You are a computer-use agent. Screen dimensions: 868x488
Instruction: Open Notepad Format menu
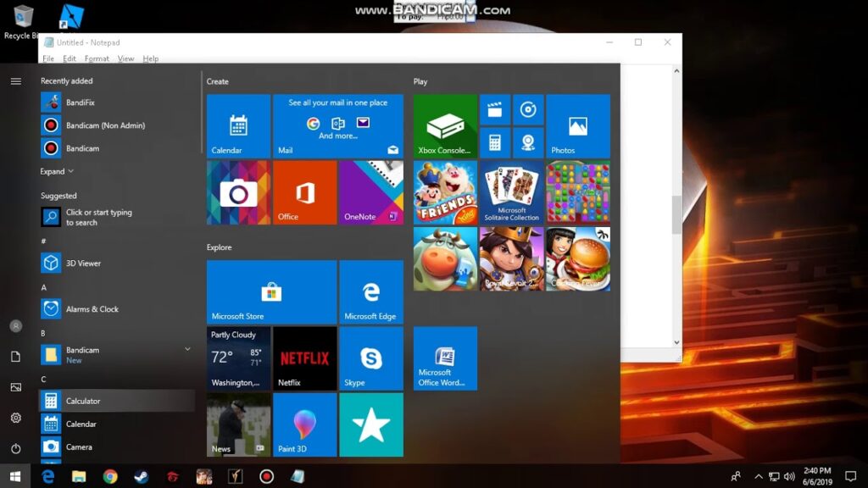tap(97, 58)
